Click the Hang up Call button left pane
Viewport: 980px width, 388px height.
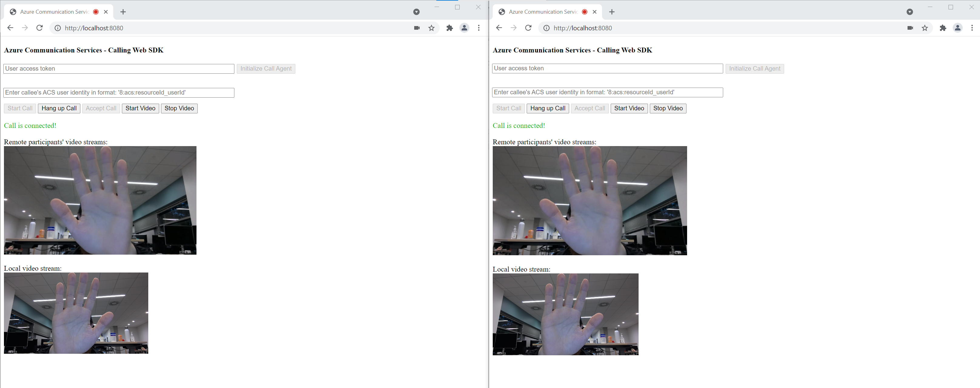pyautogui.click(x=58, y=108)
